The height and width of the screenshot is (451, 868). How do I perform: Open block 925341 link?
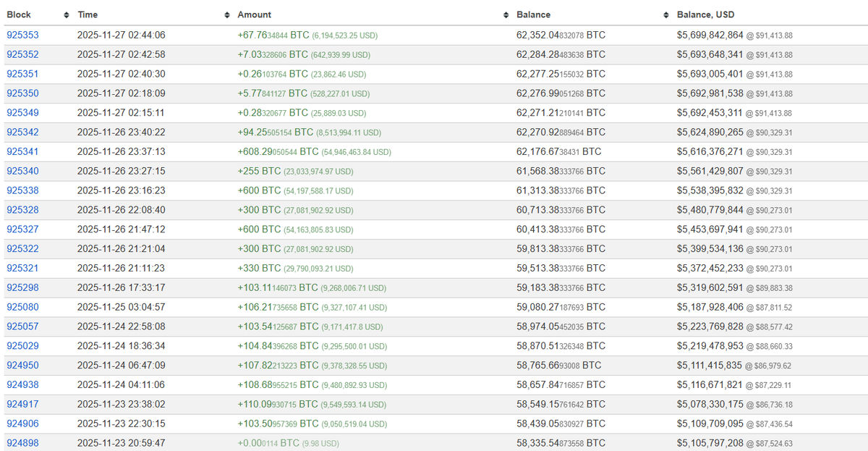[22, 152]
